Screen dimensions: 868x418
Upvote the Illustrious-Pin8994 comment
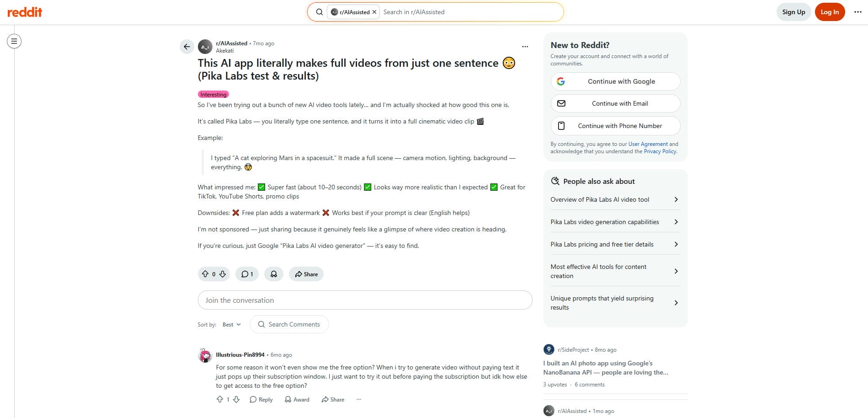220,399
